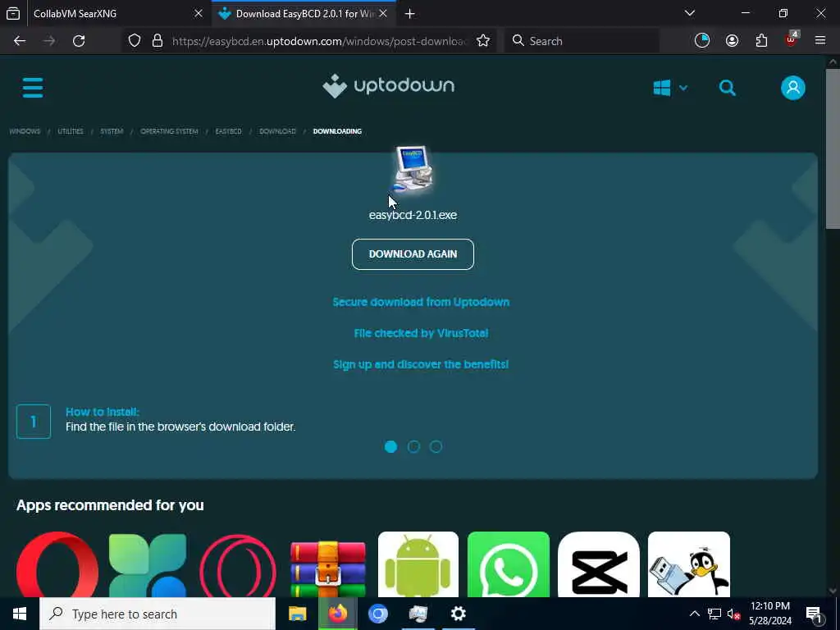Close the Download EasyBCD tab
The image size is (840, 630).
[383, 13]
